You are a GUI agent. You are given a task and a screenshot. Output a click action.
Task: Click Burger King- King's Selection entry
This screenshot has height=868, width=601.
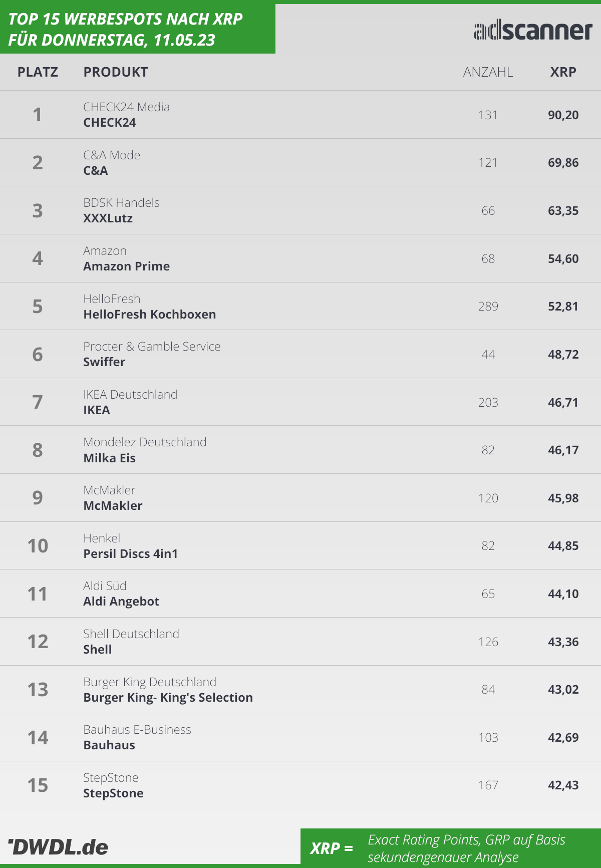tap(168, 698)
